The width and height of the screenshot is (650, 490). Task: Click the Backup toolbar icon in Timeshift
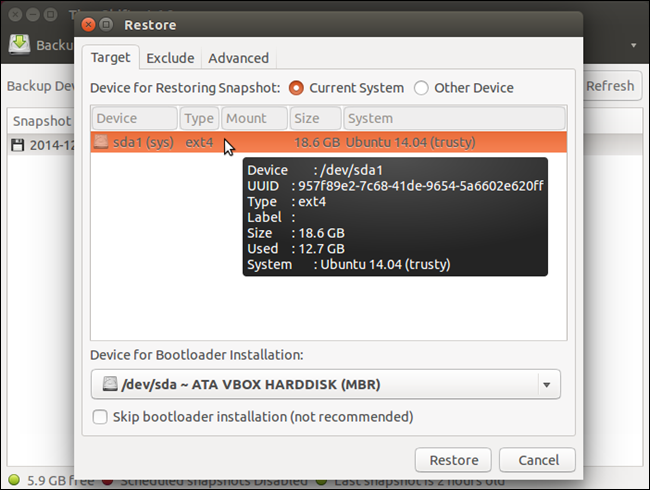tap(19, 44)
